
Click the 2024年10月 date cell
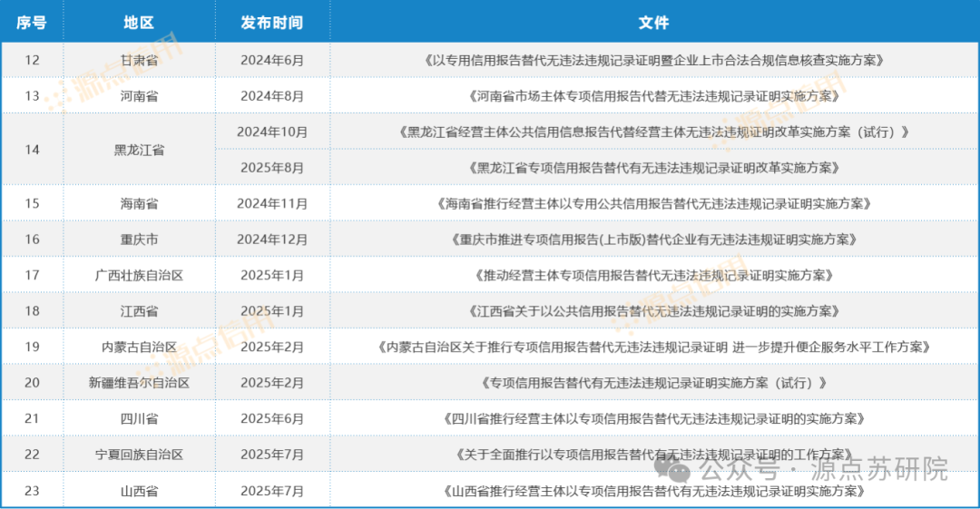(272, 132)
